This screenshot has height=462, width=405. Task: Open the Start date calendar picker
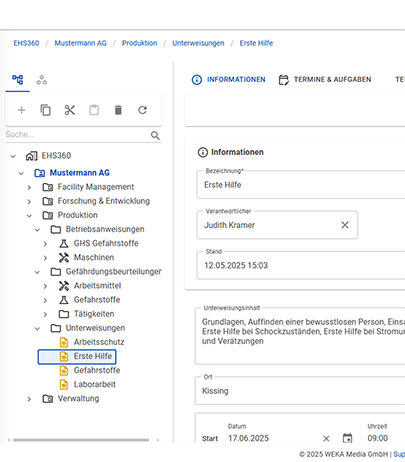coord(348,438)
